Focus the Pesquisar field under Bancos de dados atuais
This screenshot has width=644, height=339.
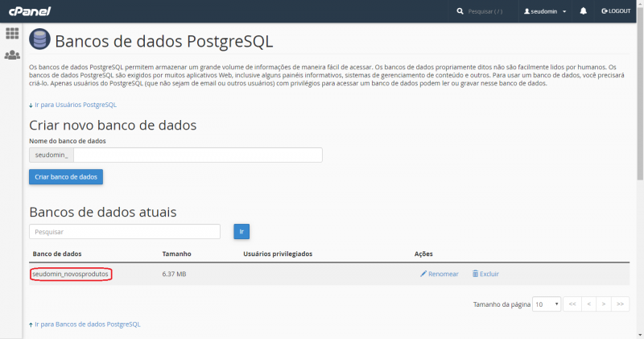coord(125,232)
